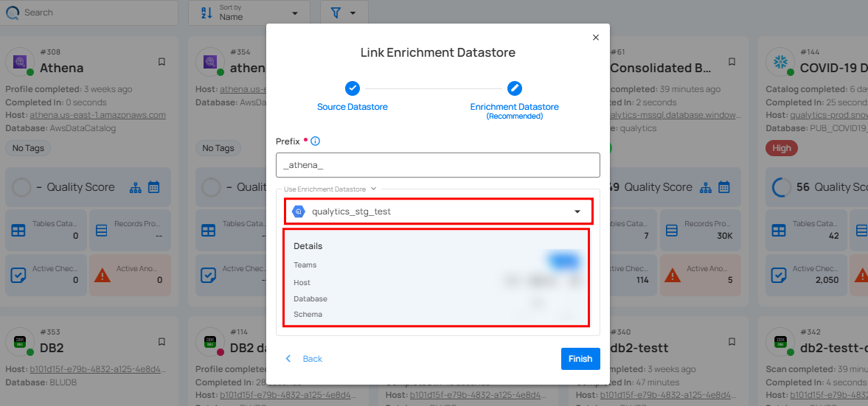Collapse the Use Enrichment Datastore chevron
The image size is (868, 406).
[x=374, y=189]
